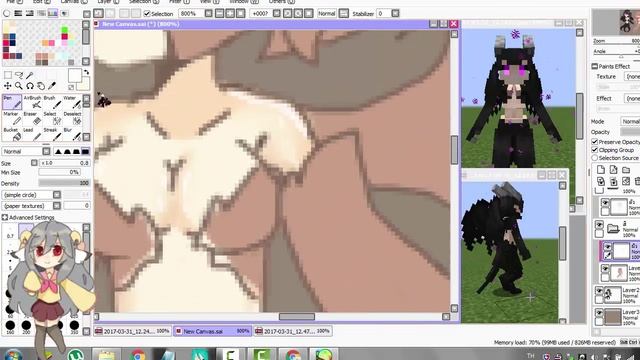Collapse the Paints Effect section
Image resolution: width=640 pixels, height=360 pixels.
595,66
